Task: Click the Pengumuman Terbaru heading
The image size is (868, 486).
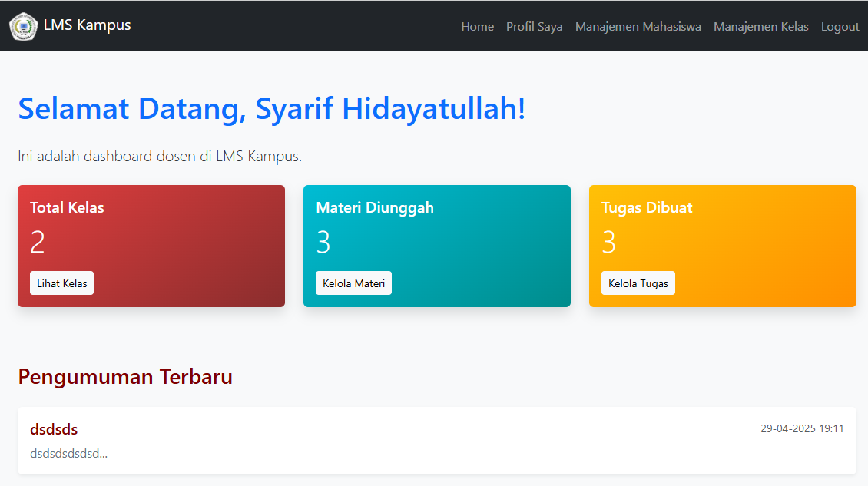Action: coord(125,377)
